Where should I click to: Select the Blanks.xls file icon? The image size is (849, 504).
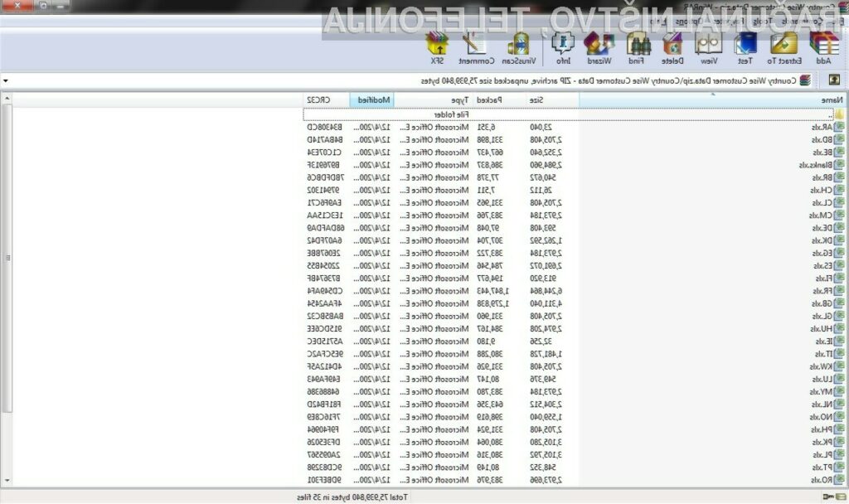[x=839, y=165]
